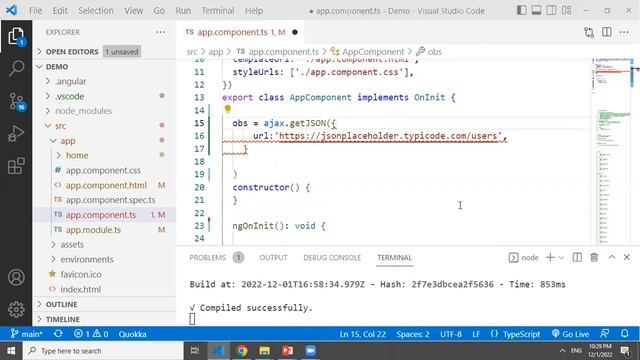640x360 pixels.
Task: Switch to the DEBUG CONSOLE tab
Action: point(332,258)
